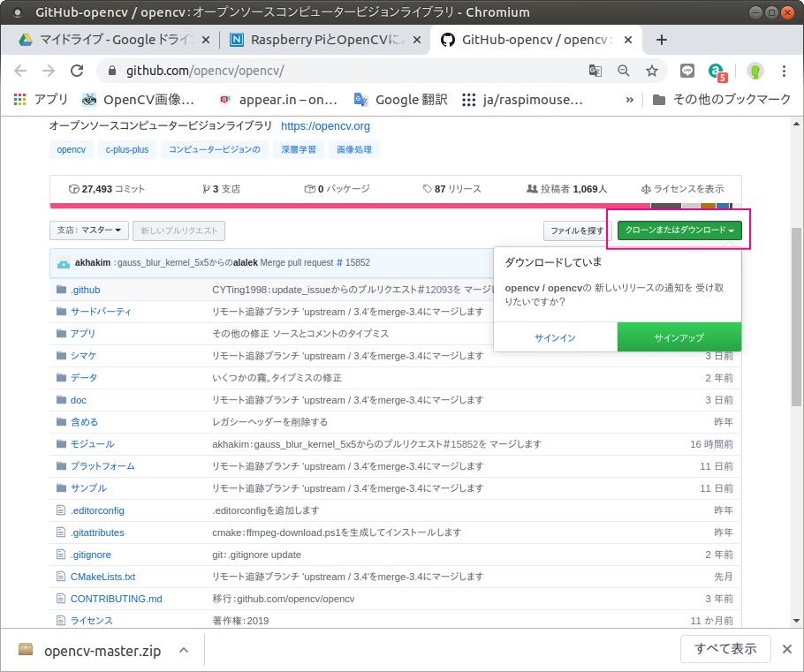
Task: Expand the opencv-master.zip download options chevron
Action: click(x=184, y=651)
